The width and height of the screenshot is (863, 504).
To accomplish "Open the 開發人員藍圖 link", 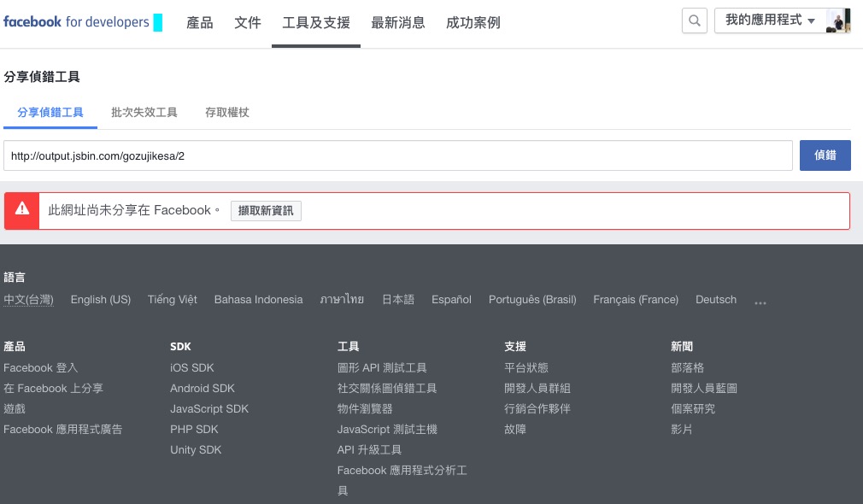I will pyautogui.click(x=704, y=388).
